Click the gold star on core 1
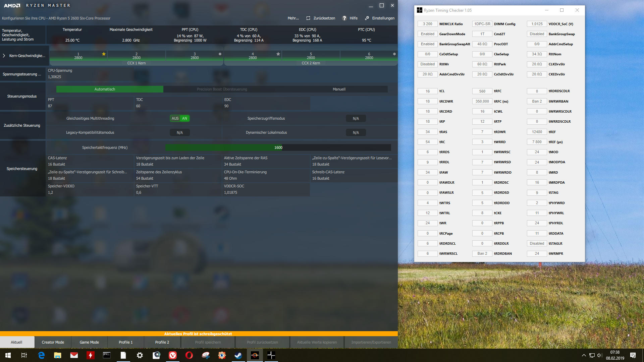This screenshot has height=362, width=644. tap(104, 54)
